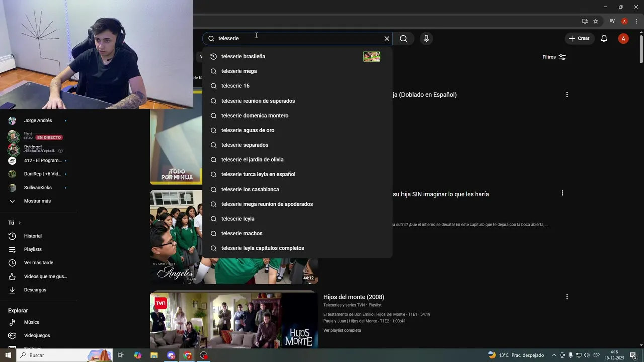Click the Chrome bookmark star icon
This screenshot has height=362, width=644.
596,21
